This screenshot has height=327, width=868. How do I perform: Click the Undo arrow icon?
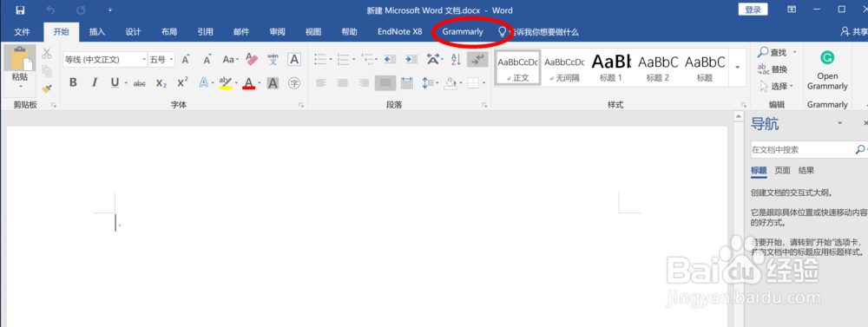50,10
